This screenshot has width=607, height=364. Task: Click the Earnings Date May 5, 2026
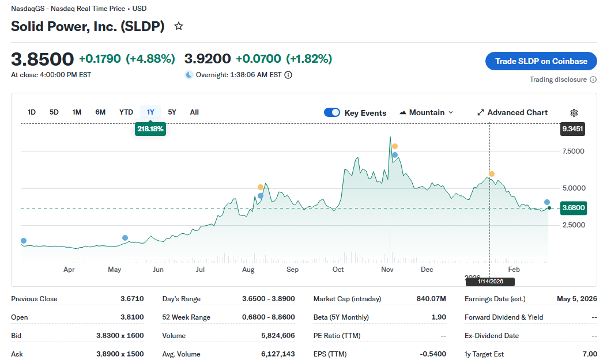[577, 298]
